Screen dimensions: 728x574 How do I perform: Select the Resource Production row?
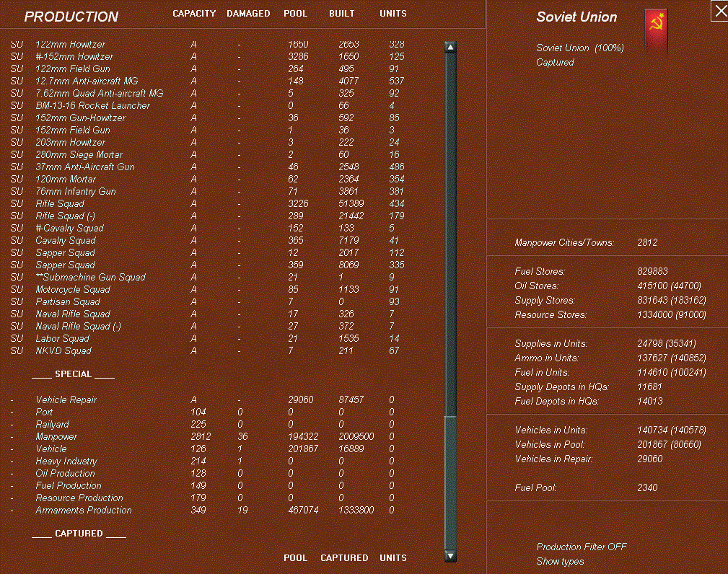(203, 498)
